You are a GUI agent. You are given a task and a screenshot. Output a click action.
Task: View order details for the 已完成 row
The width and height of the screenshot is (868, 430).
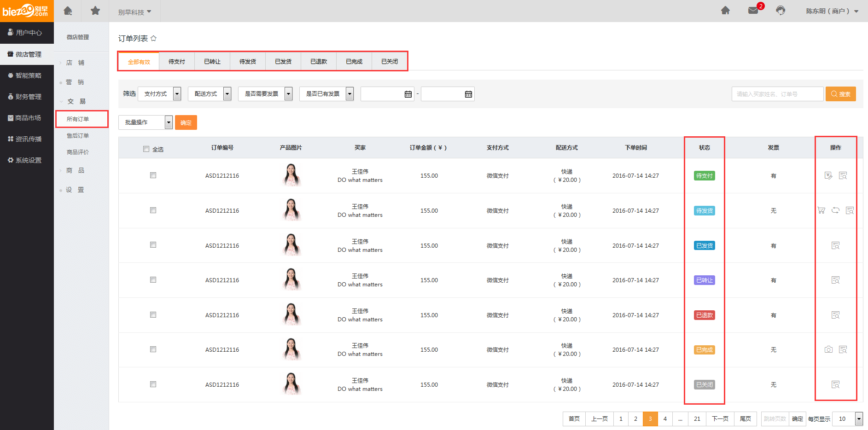point(843,349)
